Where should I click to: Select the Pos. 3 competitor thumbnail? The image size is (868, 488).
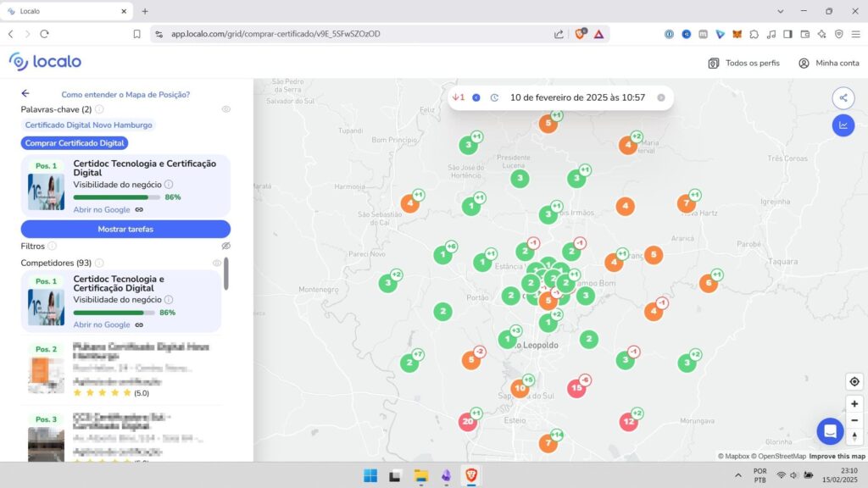pyautogui.click(x=46, y=443)
